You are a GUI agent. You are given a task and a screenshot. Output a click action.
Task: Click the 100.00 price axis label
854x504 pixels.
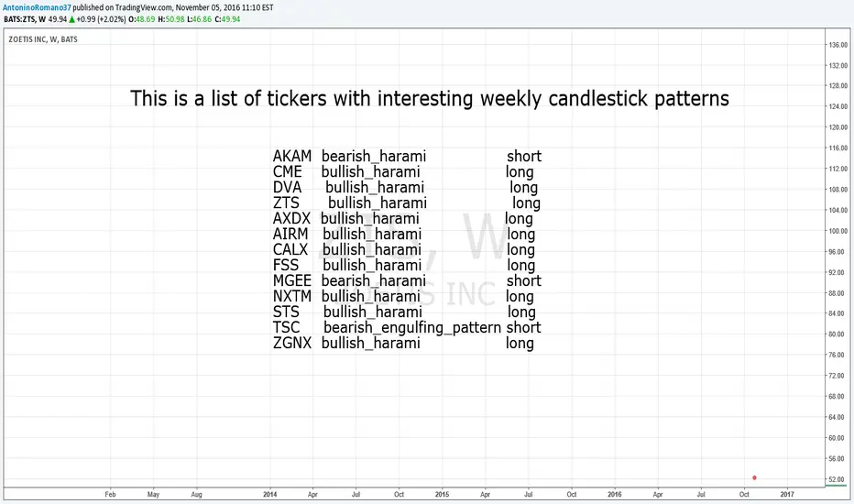coord(838,231)
